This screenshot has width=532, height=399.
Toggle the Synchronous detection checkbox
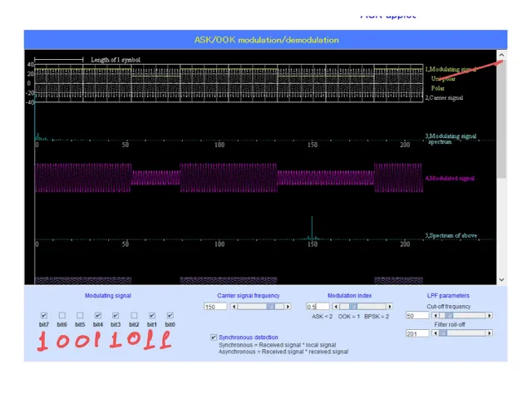[214, 337]
